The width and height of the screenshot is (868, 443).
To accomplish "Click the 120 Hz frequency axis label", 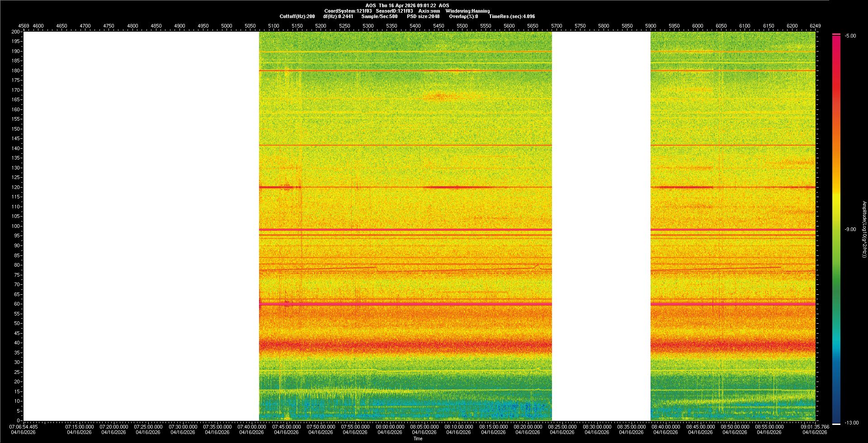I will click(15, 187).
